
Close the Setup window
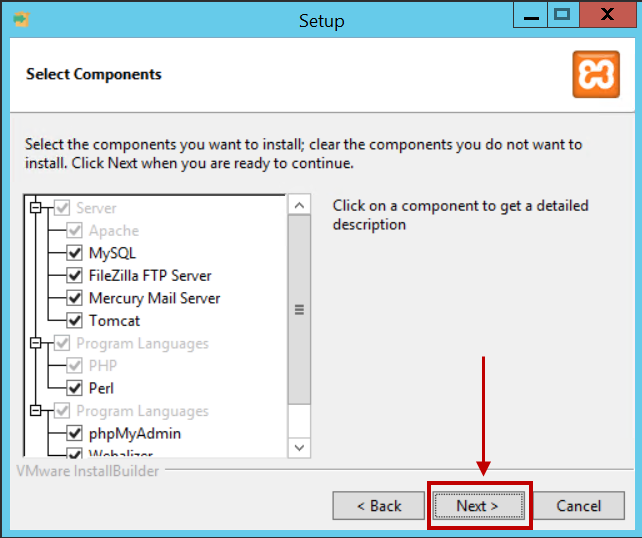pyautogui.click(x=608, y=15)
